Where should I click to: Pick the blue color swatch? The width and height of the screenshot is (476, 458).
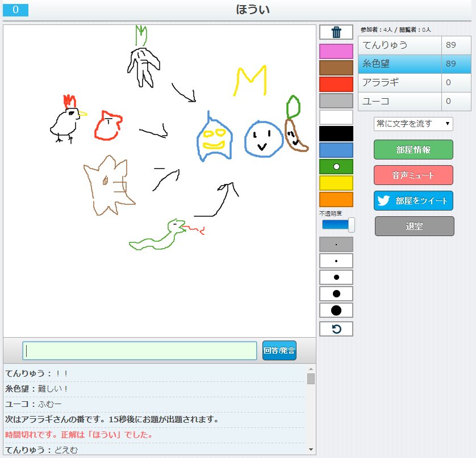[x=336, y=150]
